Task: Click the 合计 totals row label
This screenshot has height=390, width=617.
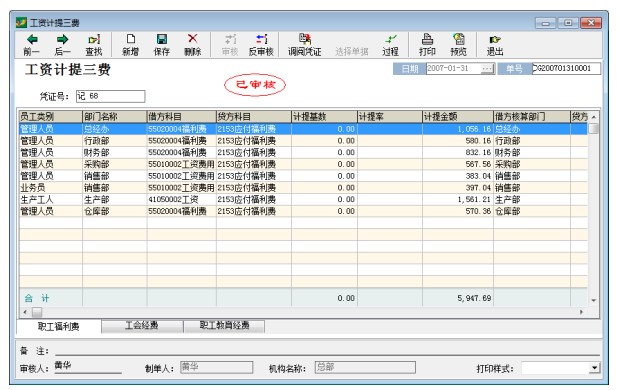Action: (x=37, y=298)
